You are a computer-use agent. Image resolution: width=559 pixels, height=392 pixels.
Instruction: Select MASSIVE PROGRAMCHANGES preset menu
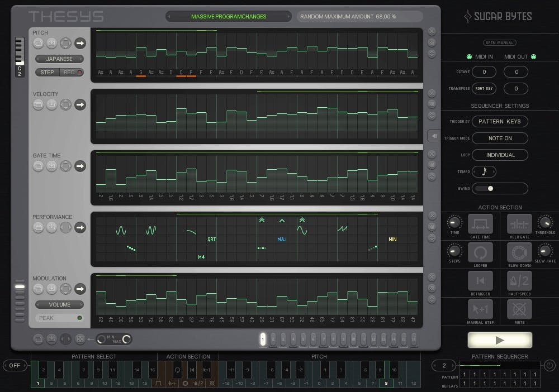click(228, 17)
